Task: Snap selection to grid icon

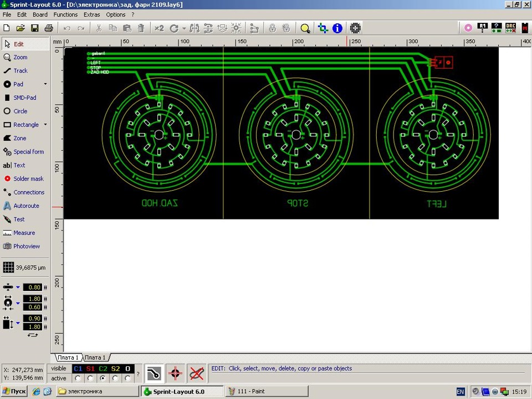Action: coord(236,28)
